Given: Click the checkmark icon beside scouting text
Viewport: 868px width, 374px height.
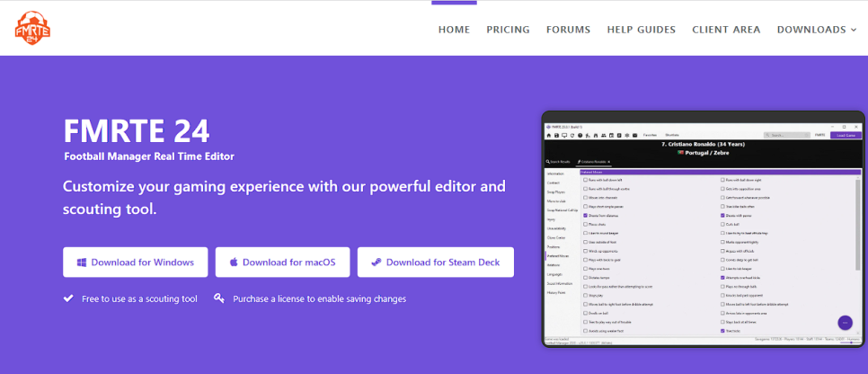Looking at the screenshot, I should point(68,298).
